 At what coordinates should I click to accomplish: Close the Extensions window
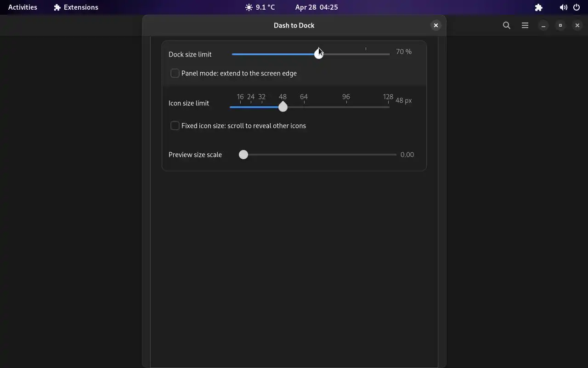pos(577,25)
